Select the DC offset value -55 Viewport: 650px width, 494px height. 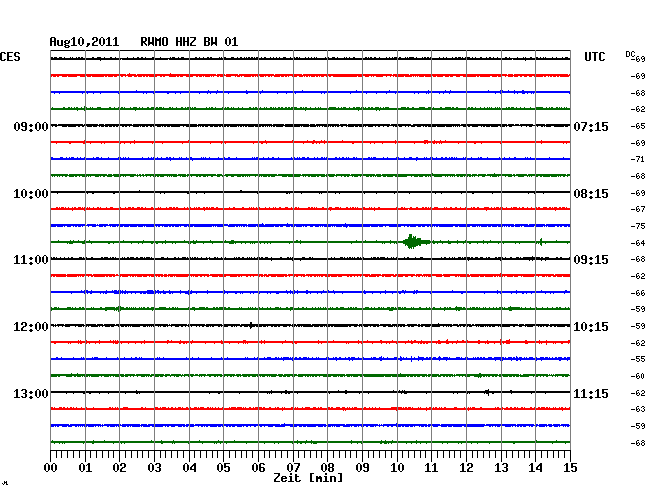click(x=638, y=359)
